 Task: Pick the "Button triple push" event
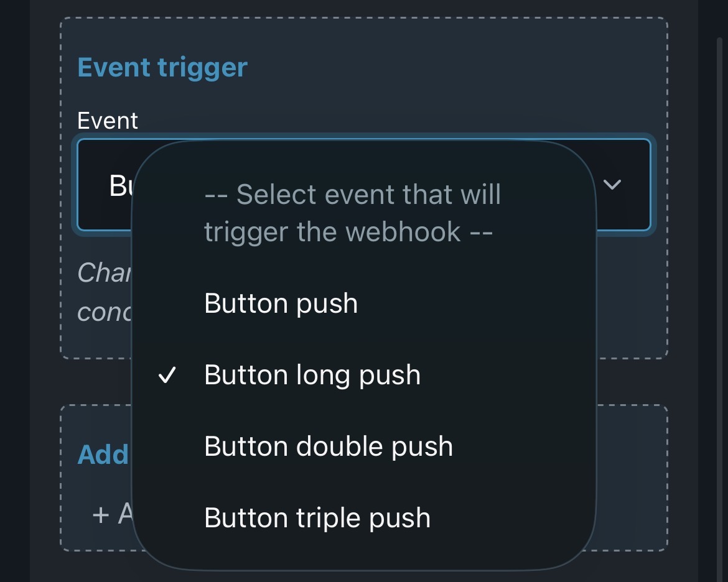[x=317, y=519]
